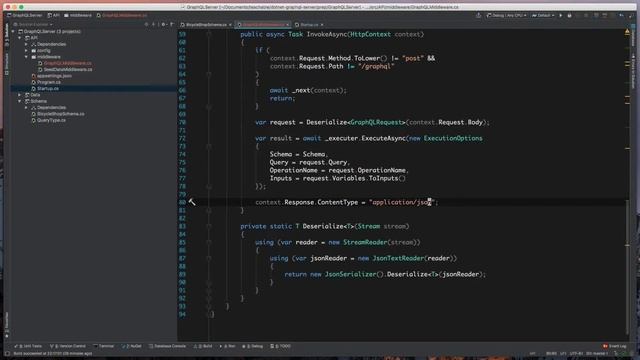Click GraphQLMiddleware.cs breadcrumb in navigation bar
The height and width of the screenshot is (360, 640).
[x=122, y=16]
